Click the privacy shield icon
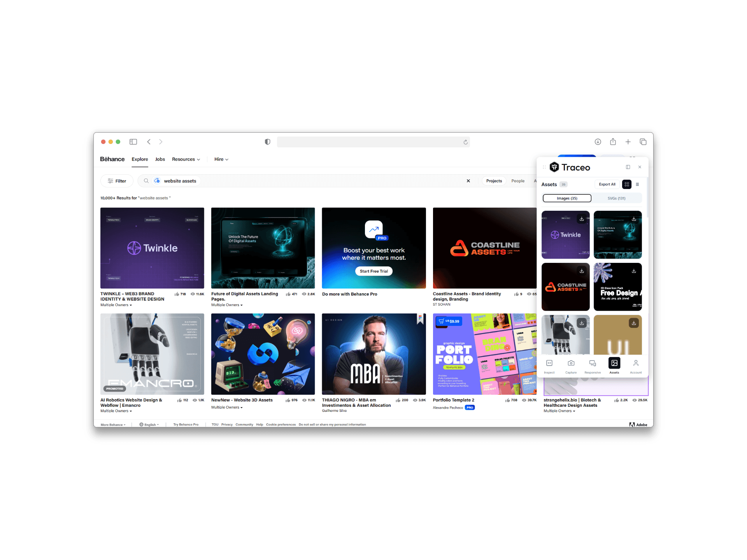 tap(267, 142)
